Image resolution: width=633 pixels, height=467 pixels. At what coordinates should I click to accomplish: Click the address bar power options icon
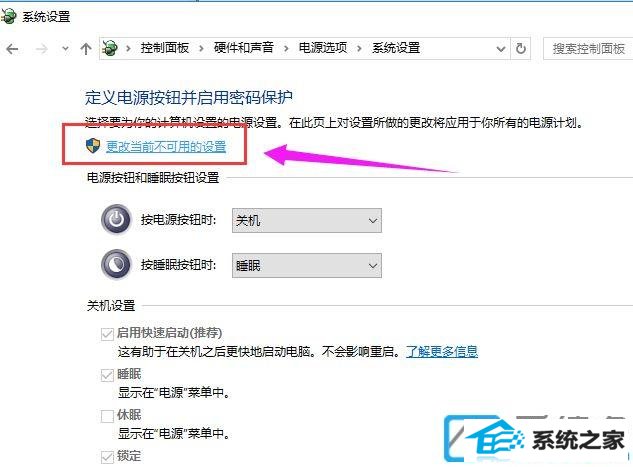pyautogui.click(x=110, y=48)
